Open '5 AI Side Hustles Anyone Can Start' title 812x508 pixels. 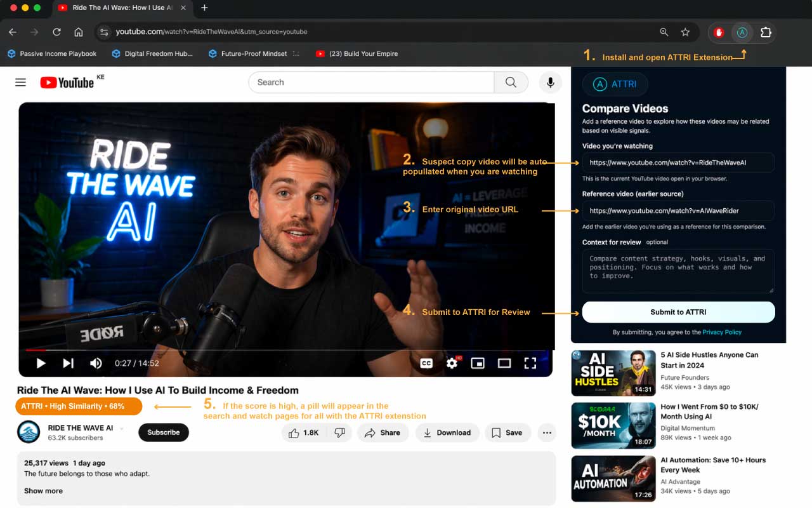[709, 360]
